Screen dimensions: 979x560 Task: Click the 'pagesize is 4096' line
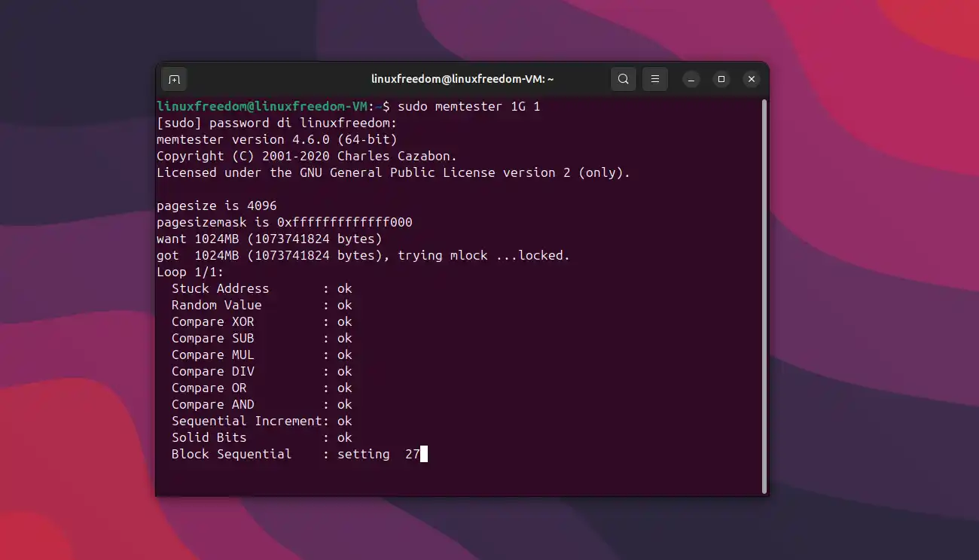point(217,205)
